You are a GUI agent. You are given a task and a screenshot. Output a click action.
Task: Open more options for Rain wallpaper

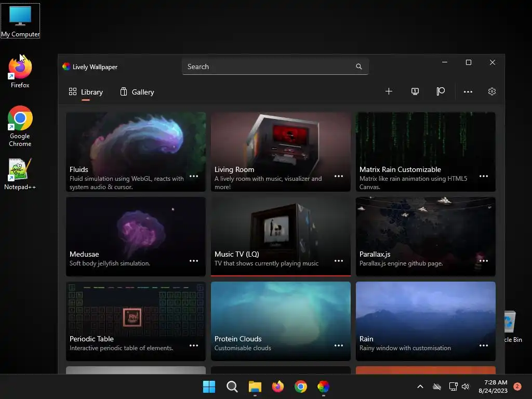click(x=484, y=345)
